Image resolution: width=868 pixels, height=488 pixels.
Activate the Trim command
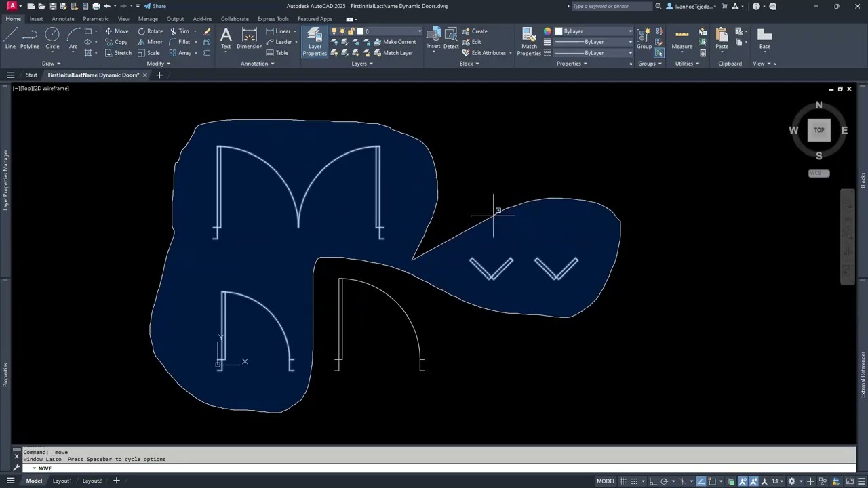coord(179,31)
